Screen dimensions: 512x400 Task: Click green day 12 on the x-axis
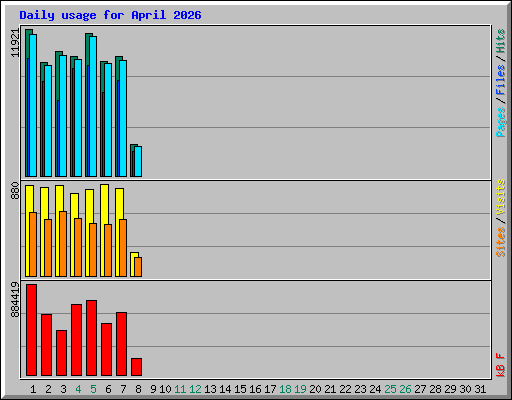pos(195,389)
